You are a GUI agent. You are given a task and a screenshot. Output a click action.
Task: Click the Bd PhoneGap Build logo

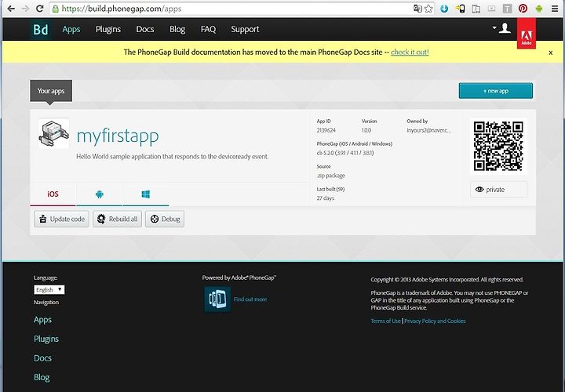click(x=41, y=29)
